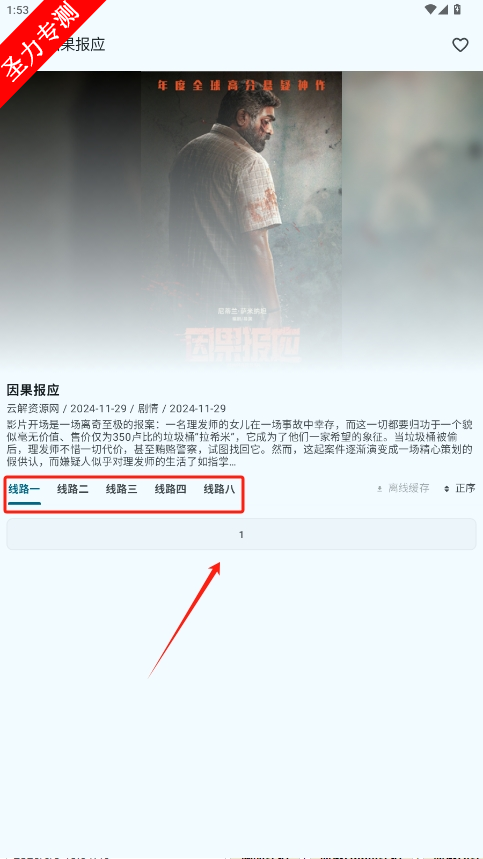Click the download icon beside 离线缓存
Screen dimensions: 483x859
380,489
